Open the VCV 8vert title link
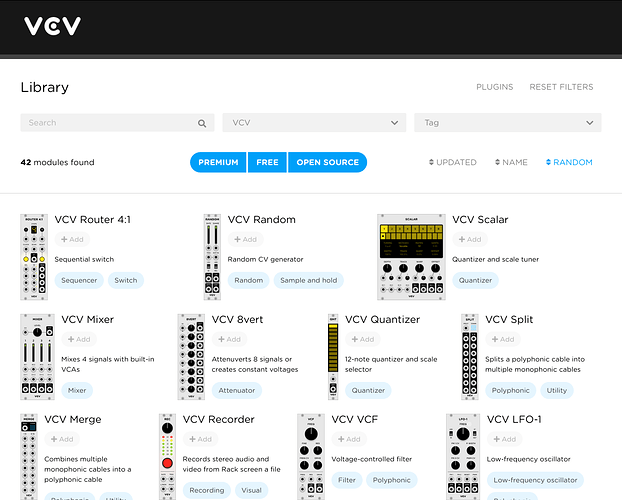Screen dimensions: 622x500 click(237, 319)
